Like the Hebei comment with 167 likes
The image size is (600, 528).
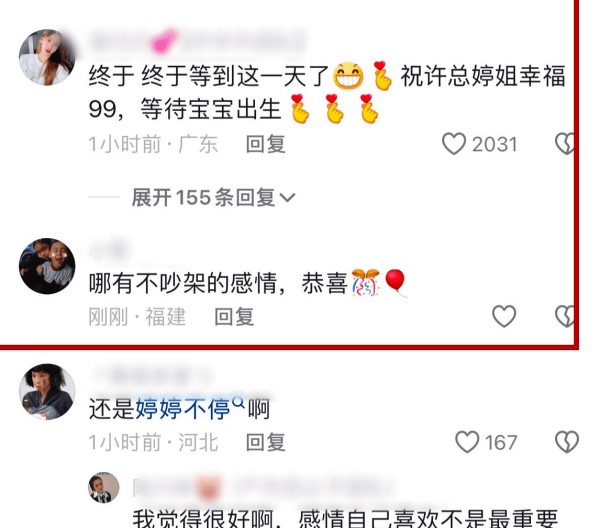click(467, 442)
